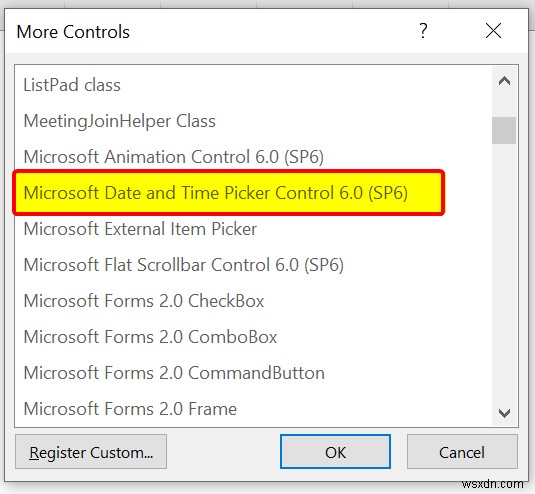This screenshot has width=535, height=494.
Task: Select Microsoft Flat Scrollbar Control 6.0
Action: (x=253, y=265)
